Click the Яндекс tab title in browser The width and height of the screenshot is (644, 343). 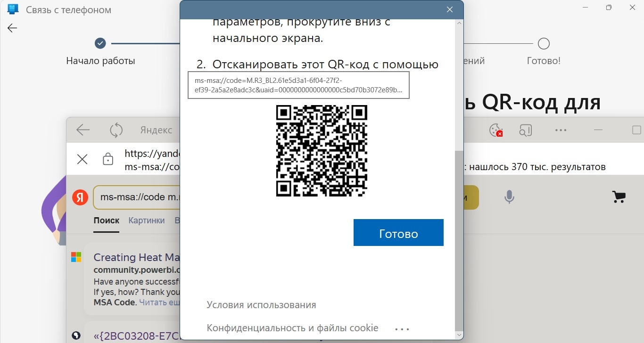[156, 130]
